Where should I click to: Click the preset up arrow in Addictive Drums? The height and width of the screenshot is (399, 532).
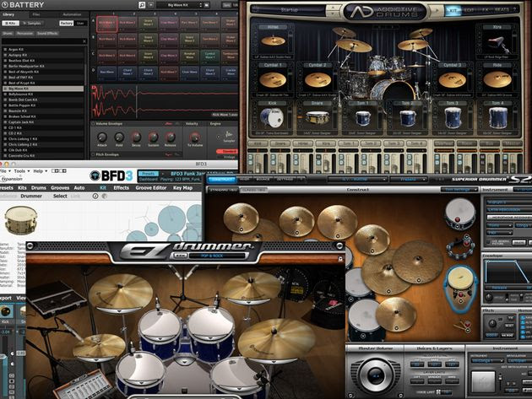334,8
